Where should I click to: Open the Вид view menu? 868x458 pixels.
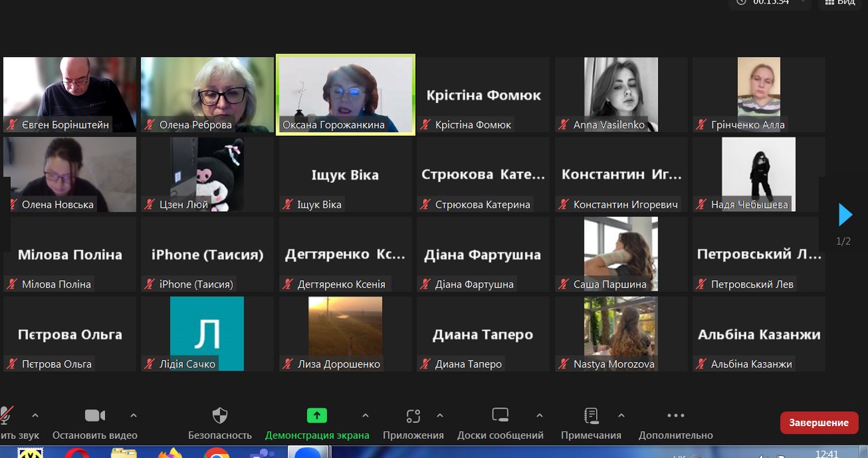[838, 3]
